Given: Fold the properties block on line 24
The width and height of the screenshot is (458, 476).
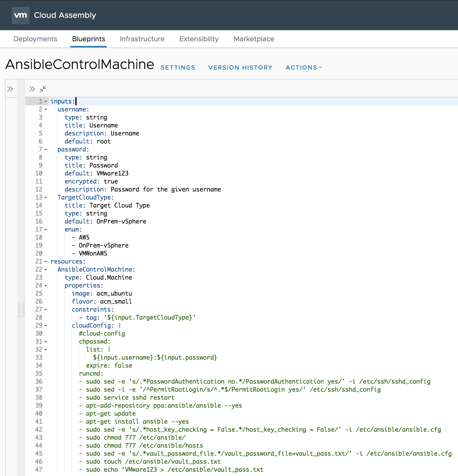Looking at the screenshot, I should tap(46, 286).
